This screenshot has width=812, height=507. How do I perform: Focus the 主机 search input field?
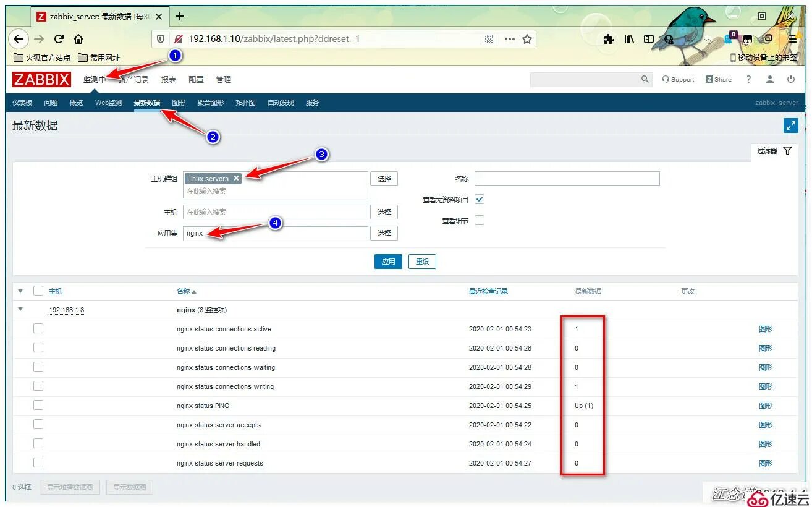tap(276, 212)
